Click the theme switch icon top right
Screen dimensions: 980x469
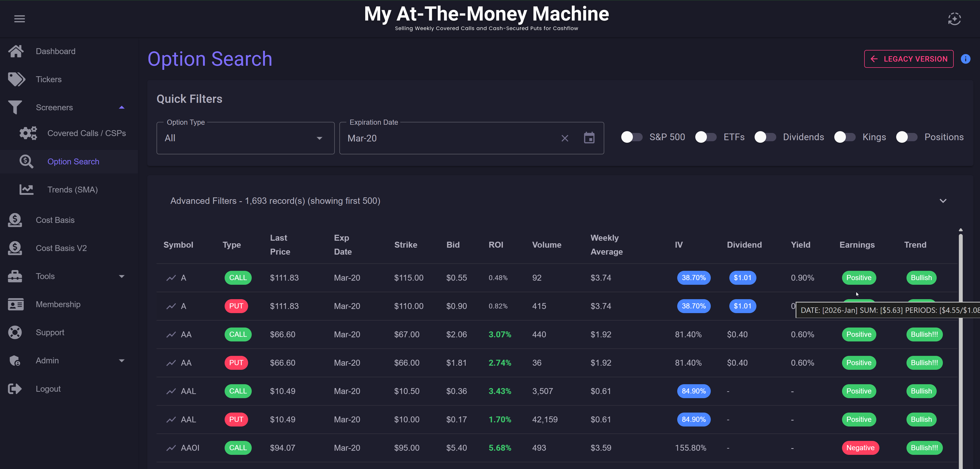(954, 19)
